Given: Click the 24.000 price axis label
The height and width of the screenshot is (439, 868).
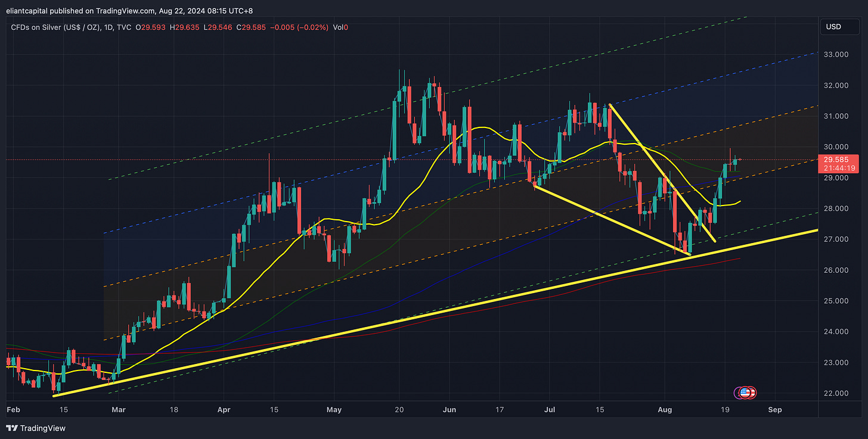Looking at the screenshot, I should 835,332.
